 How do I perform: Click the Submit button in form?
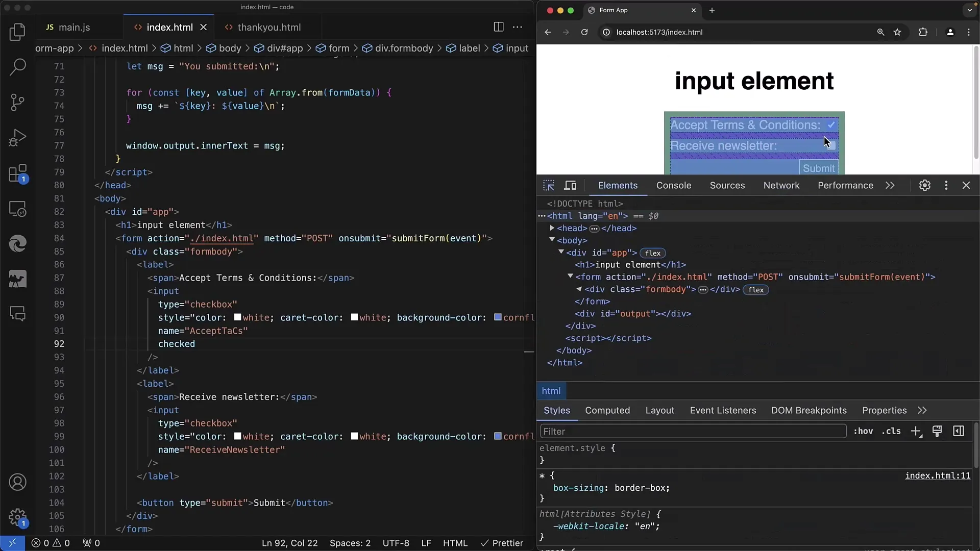click(818, 168)
